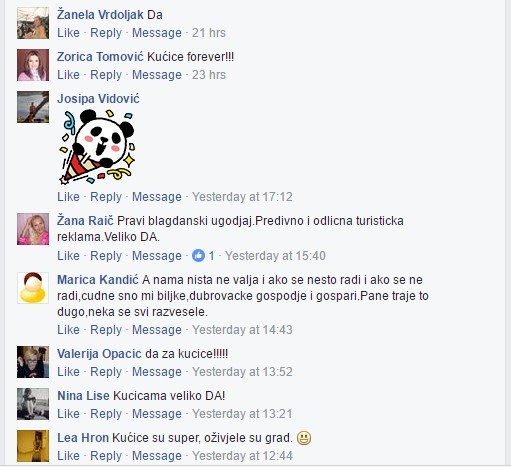Click Žanela Vrdoljak's profile picture
The image size is (511, 467).
(33, 23)
